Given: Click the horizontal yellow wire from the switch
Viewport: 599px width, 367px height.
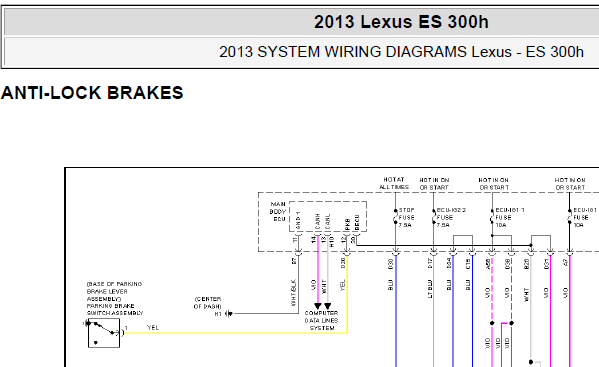Looking at the screenshot, I should point(236,333).
